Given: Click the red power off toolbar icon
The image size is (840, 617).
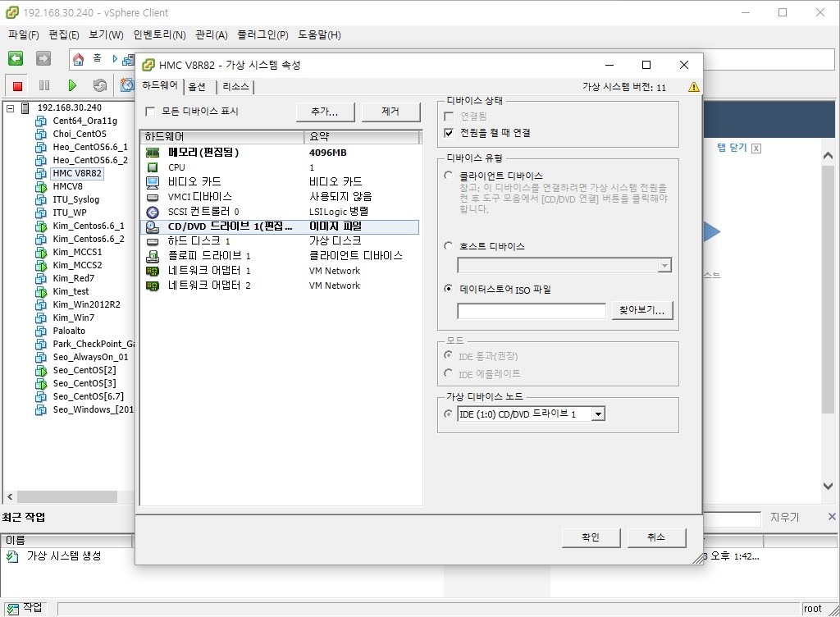Looking at the screenshot, I should (x=17, y=85).
